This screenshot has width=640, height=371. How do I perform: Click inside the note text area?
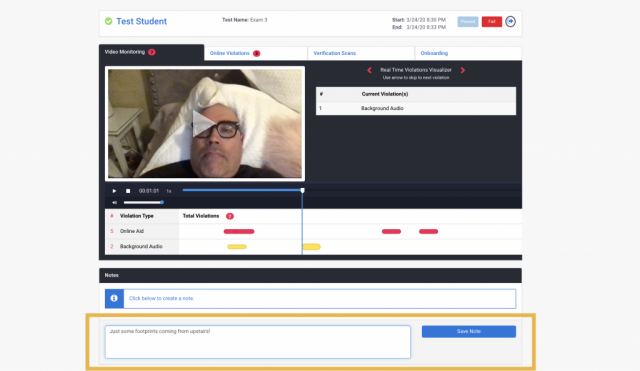pos(258,342)
